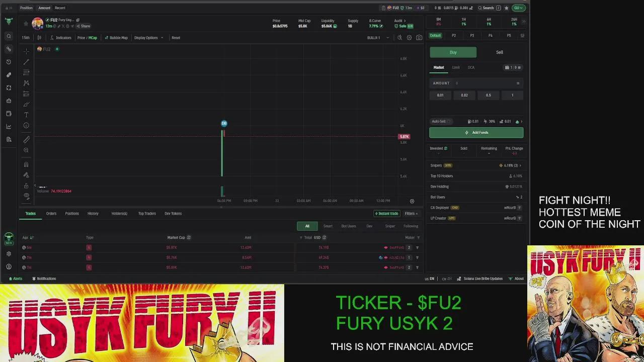The image size is (644, 362).
Task: Open the briefcase portfolio sidebar icon
Action: (x=9, y=101)
